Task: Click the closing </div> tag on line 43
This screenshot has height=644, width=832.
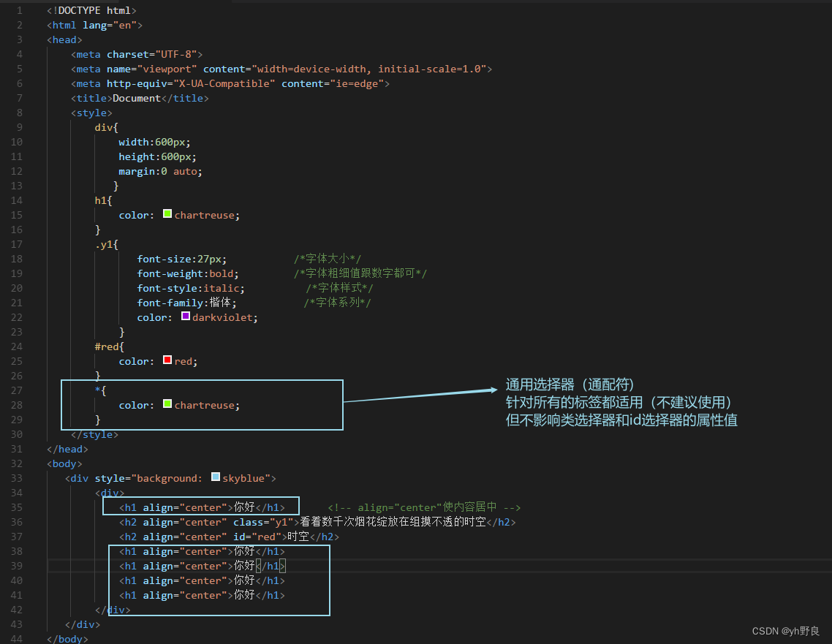Action: (82, 624)
